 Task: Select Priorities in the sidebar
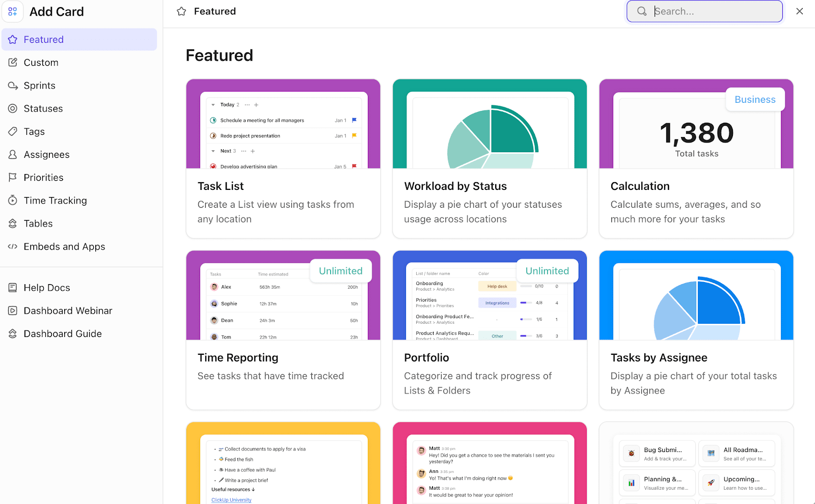(x=79, y=178)
